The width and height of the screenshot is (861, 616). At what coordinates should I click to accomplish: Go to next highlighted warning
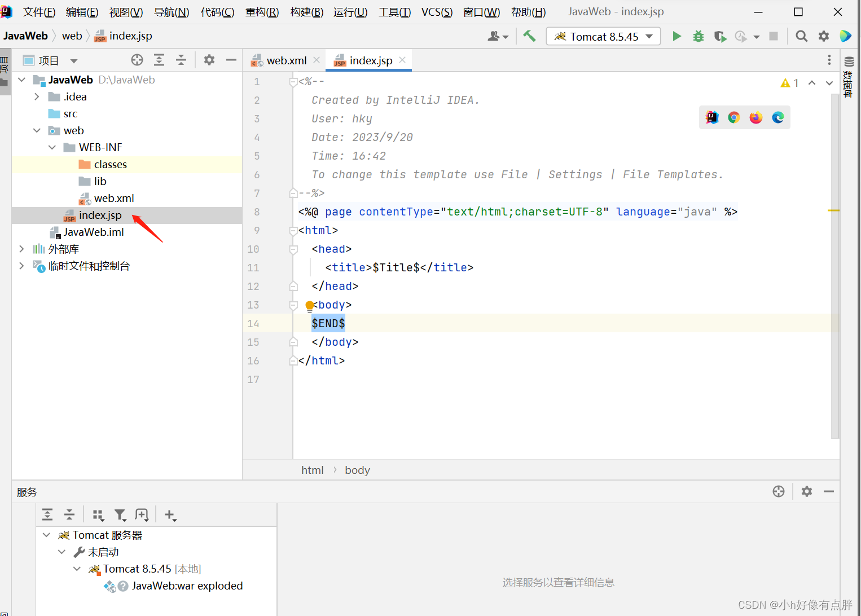coord(829,83)
